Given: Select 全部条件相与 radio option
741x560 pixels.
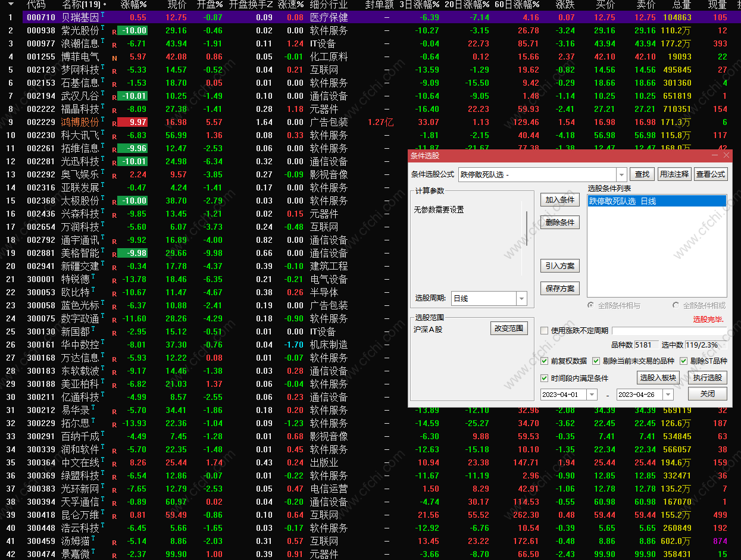Looking at the screenshot, I should click(590, 305).
